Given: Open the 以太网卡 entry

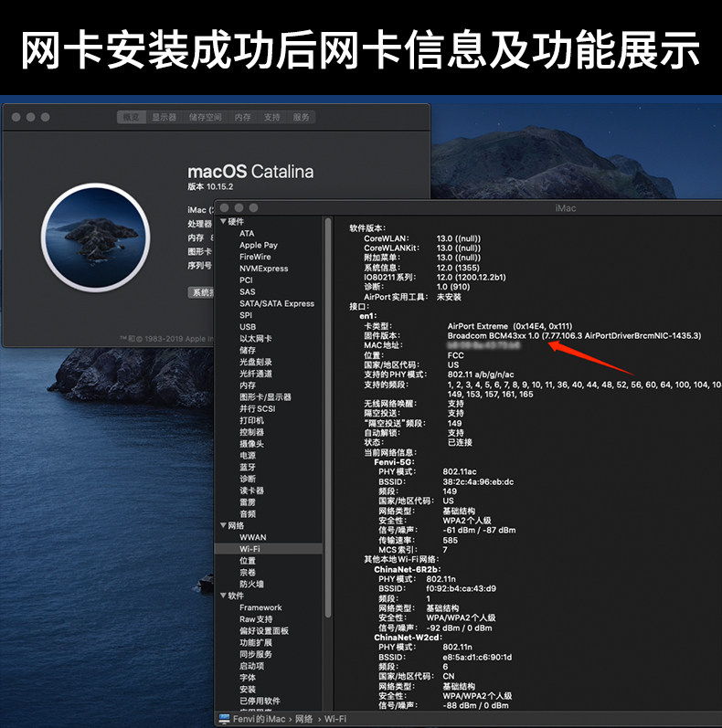Looking at the screenshot, I should [256, 339].
